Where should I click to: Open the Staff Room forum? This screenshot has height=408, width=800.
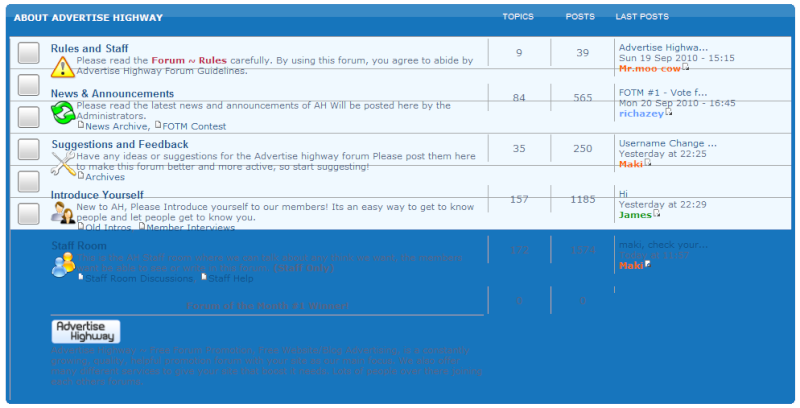79,246
